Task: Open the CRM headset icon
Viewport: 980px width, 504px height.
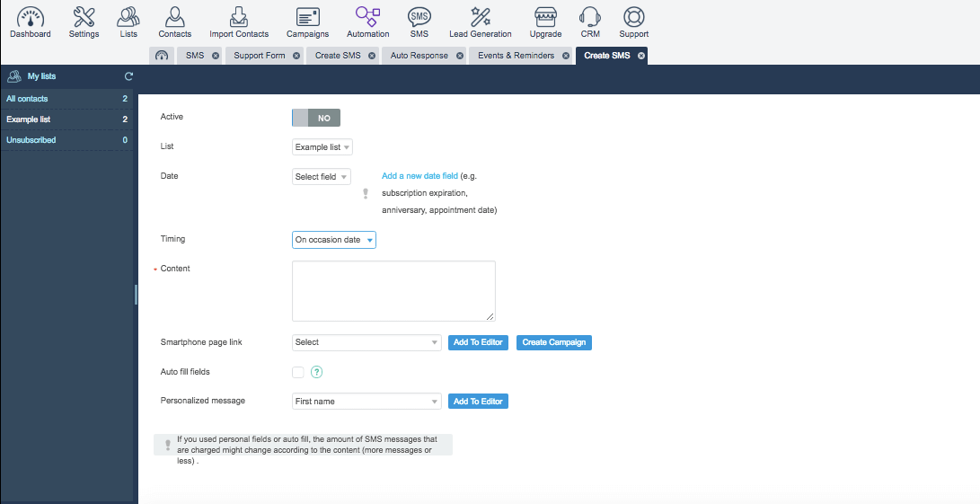Action: [x=590, y=17]
